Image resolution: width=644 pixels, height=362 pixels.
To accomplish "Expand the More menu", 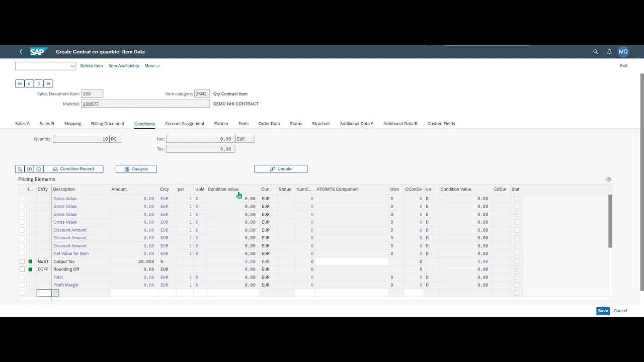I will [152, 66].
